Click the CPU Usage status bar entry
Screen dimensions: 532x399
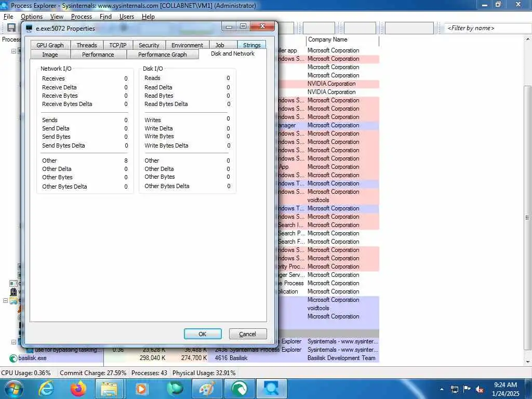click(26, 373)
